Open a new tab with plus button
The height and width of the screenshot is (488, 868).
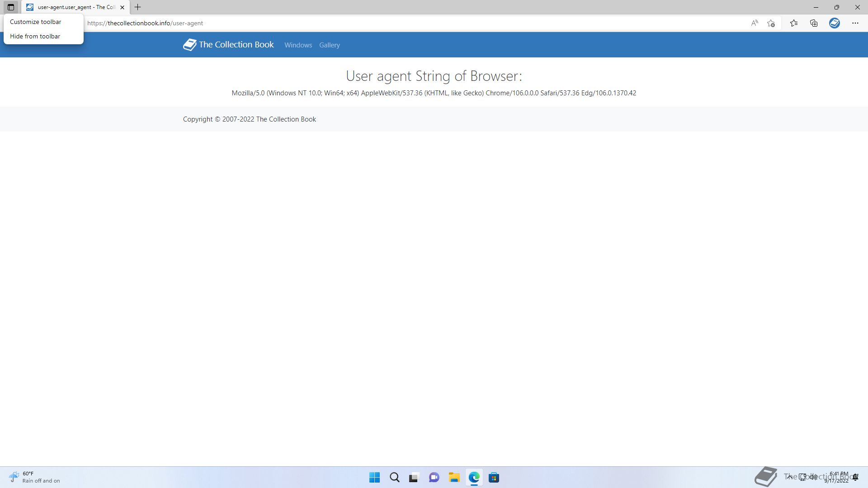click(138, 7)
